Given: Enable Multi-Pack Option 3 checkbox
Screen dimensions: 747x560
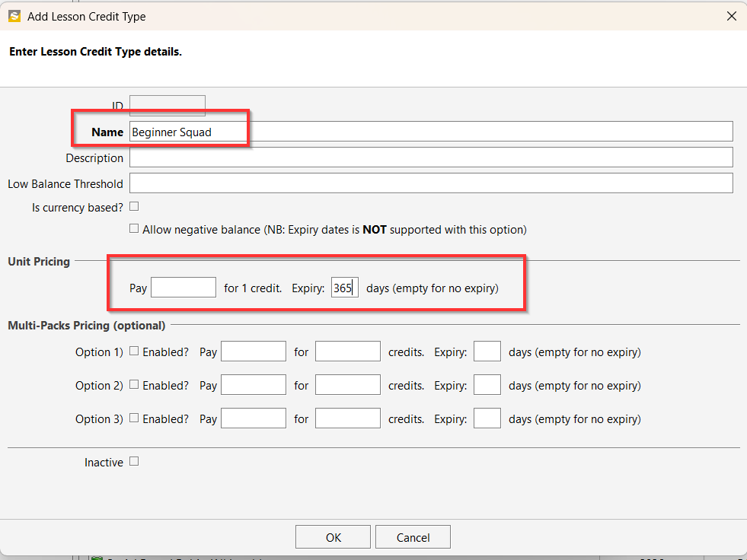Looking at the screenshot, I should click(x=134, y=418).
